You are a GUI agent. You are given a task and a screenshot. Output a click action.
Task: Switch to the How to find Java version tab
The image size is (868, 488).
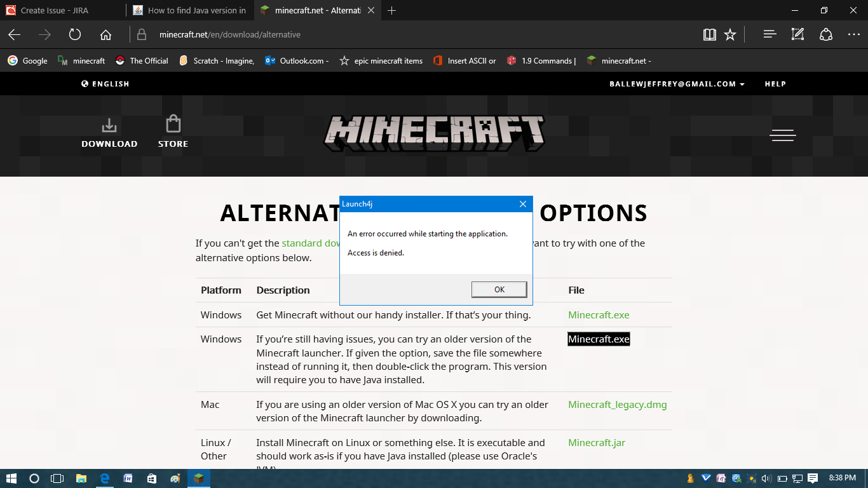(190, 10)
